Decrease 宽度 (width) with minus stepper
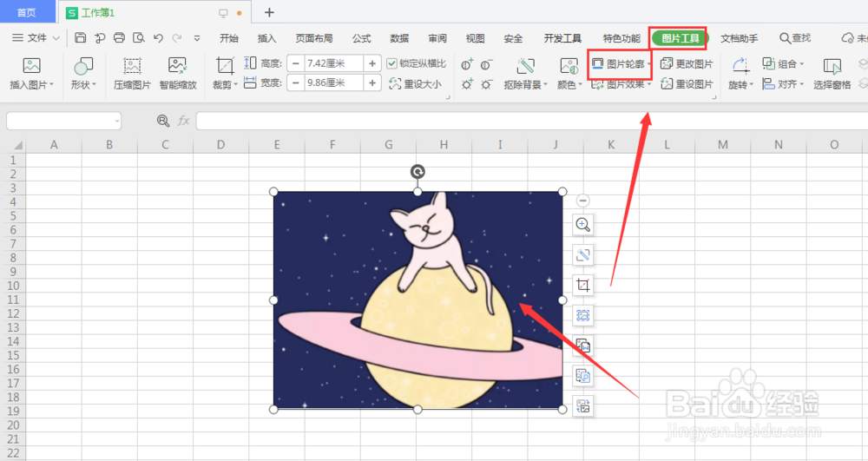Viewport: 868px width, 461px height. point(296,83)
